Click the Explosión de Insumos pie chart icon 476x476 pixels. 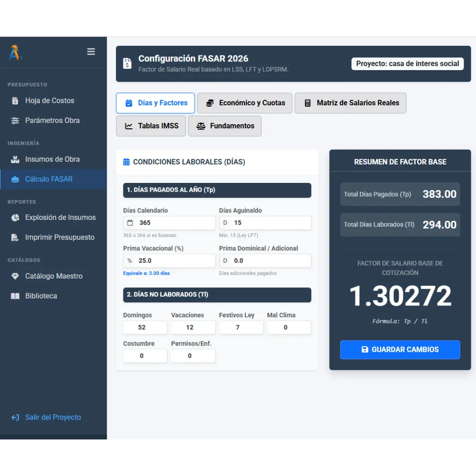tap(15, 218)
